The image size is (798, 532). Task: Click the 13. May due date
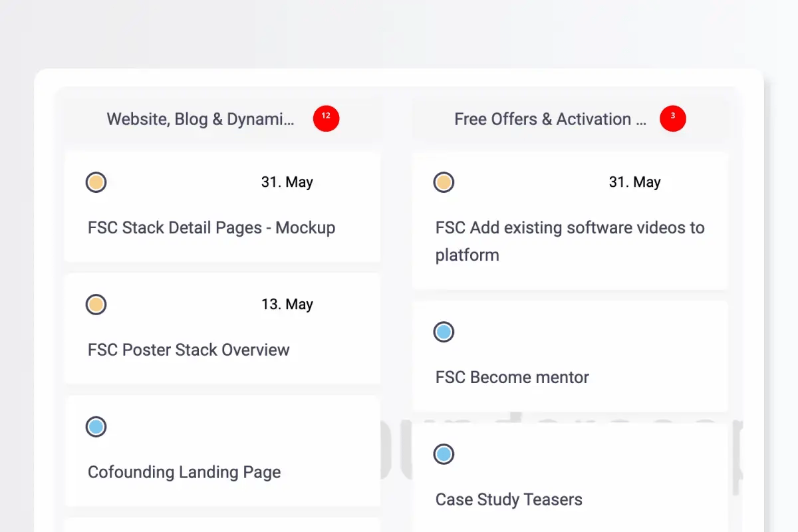coord(287,305)
